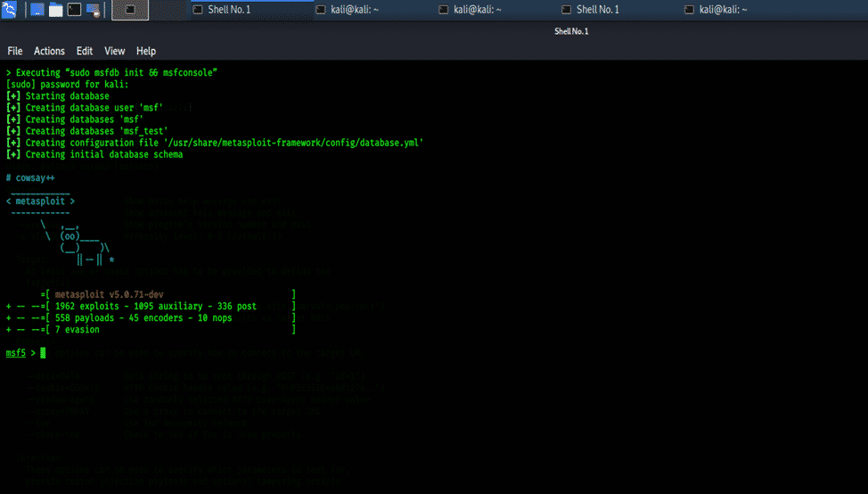Click the Shell No.1 window title bar
Screen dimensions: 868x494
coord(571,31)
